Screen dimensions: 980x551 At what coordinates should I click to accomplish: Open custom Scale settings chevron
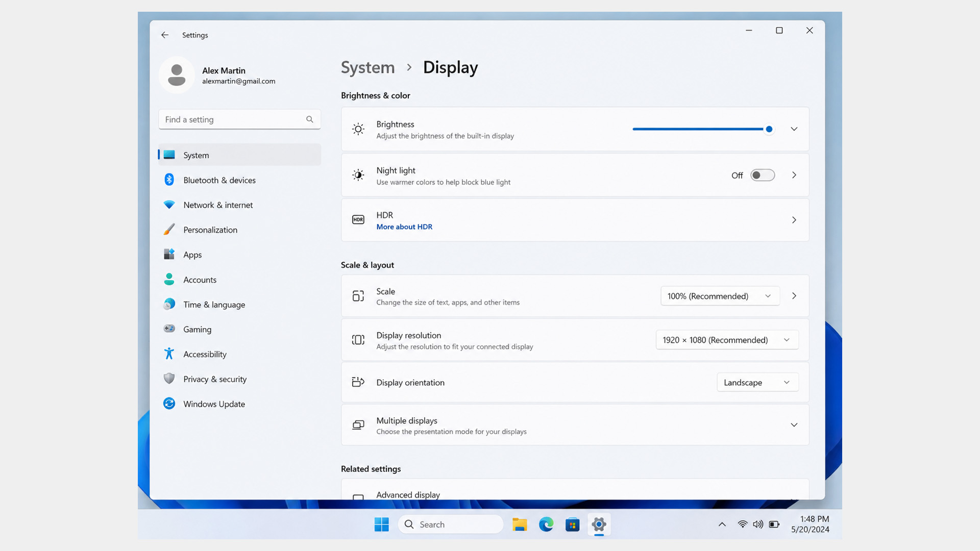pyautogui.click(x=794, y=296)
